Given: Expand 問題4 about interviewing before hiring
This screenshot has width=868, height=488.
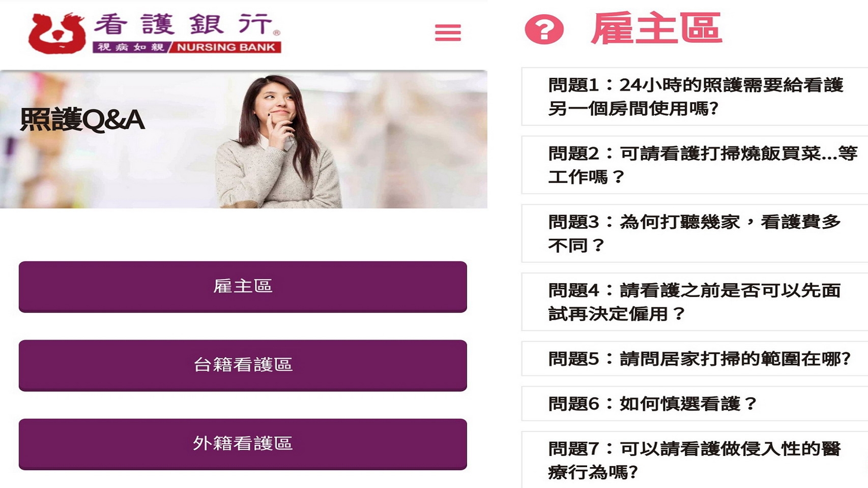Looking at the screenshot, I should [695, 302].
